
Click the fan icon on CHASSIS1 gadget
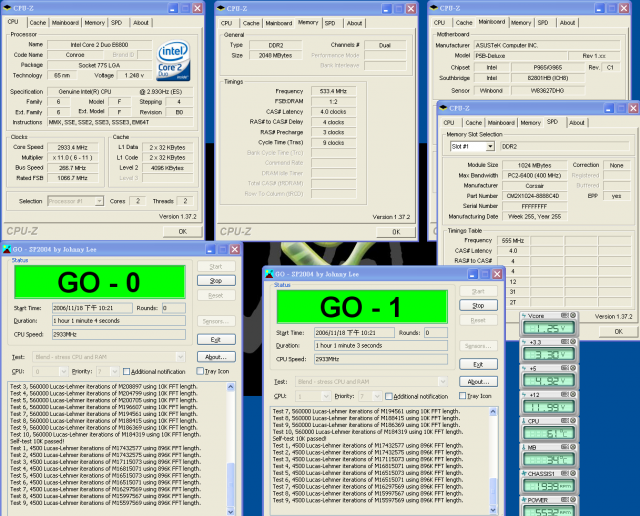click(x=524, y=474)
